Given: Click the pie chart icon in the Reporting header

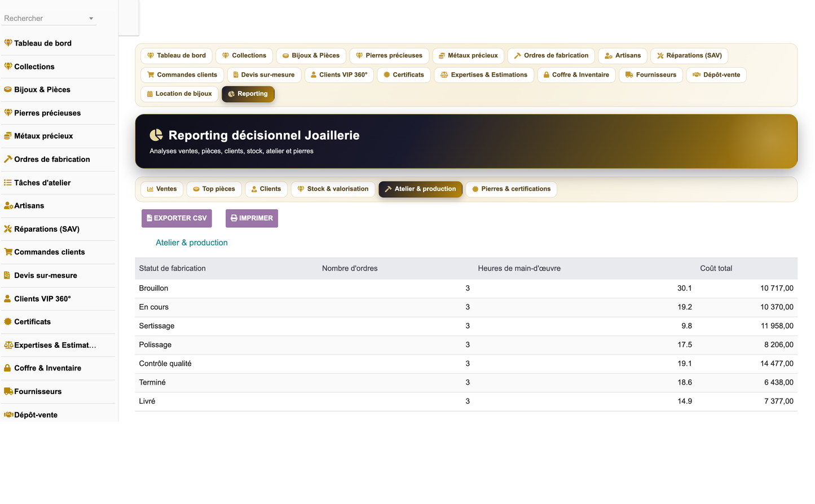Looking at the screenshot, I should tap(156, 135).
